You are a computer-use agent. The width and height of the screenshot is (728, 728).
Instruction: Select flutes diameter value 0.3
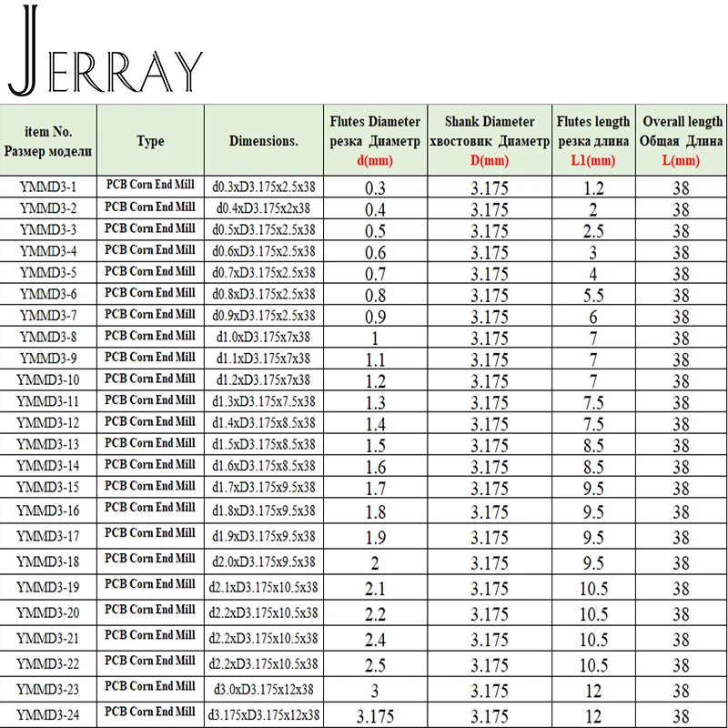(375, 188)
